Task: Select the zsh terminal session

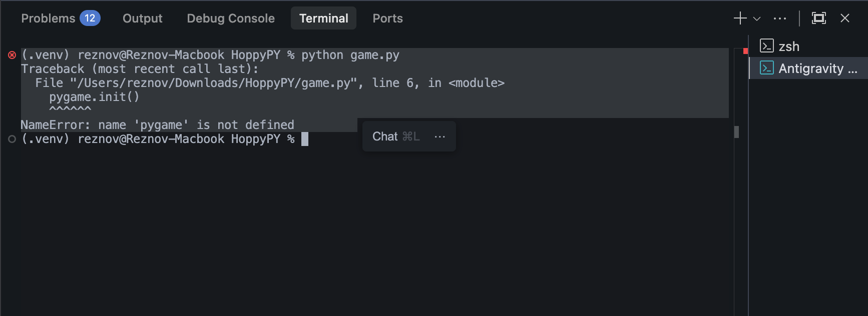Action: point(788,46)
